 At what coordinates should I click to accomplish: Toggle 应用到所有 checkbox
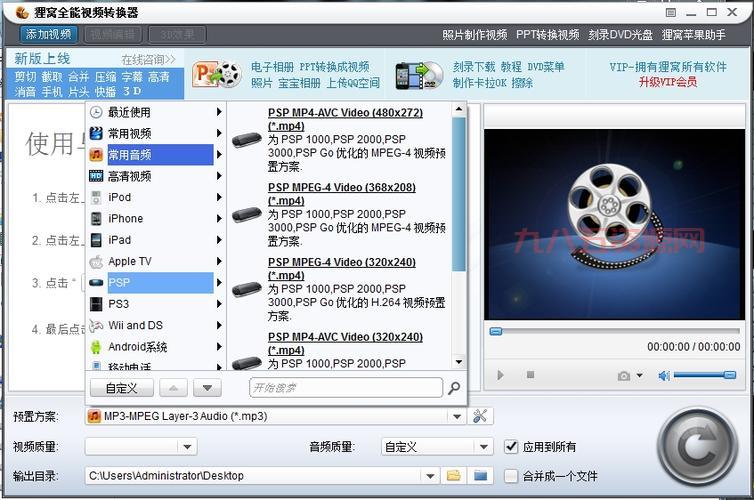click(x=511, y=447)
